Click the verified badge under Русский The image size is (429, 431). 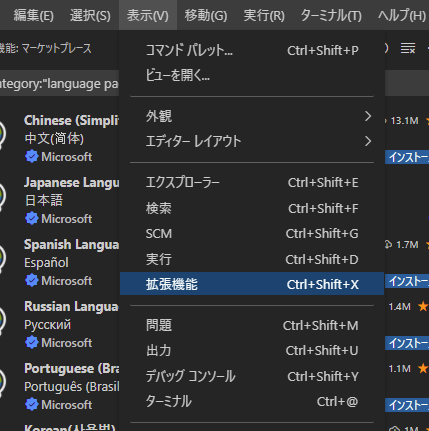32,343
